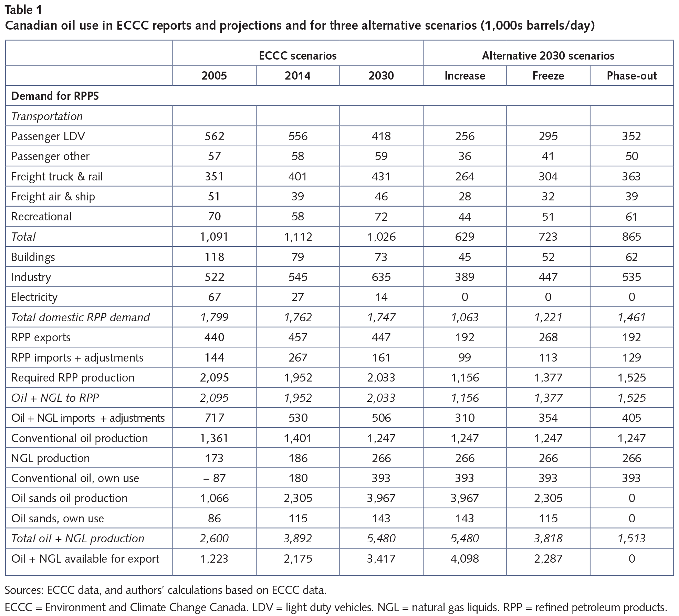Image resolution: width=679 pixels, height=616 pixels.
Task: Click the Alternative 2030 scenarios header
Action: (548, 56)
